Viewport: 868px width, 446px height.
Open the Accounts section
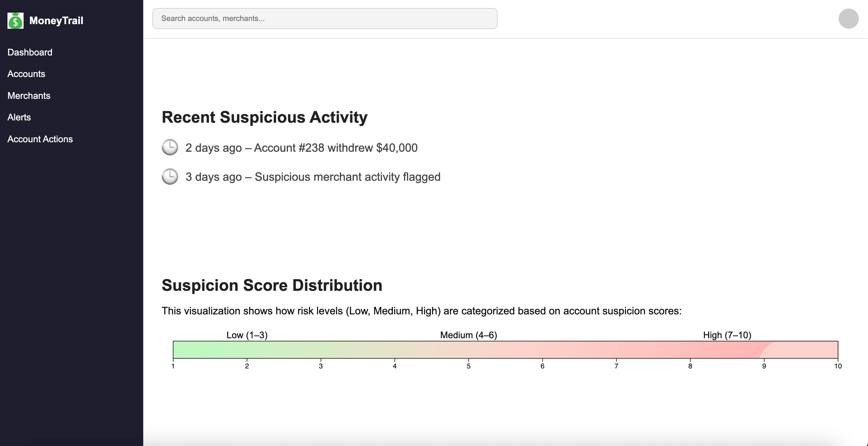(26, 74)
